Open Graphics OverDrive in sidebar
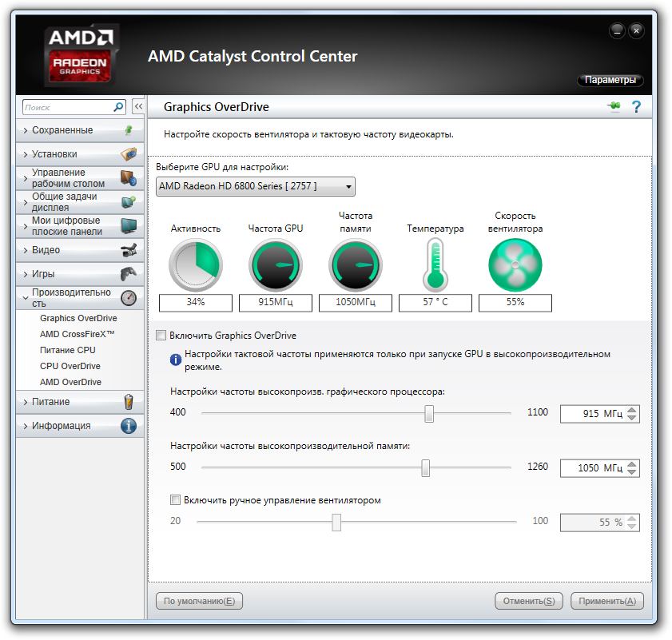The height and width of the screenshot is (640, 672). [x=78, y=318]
